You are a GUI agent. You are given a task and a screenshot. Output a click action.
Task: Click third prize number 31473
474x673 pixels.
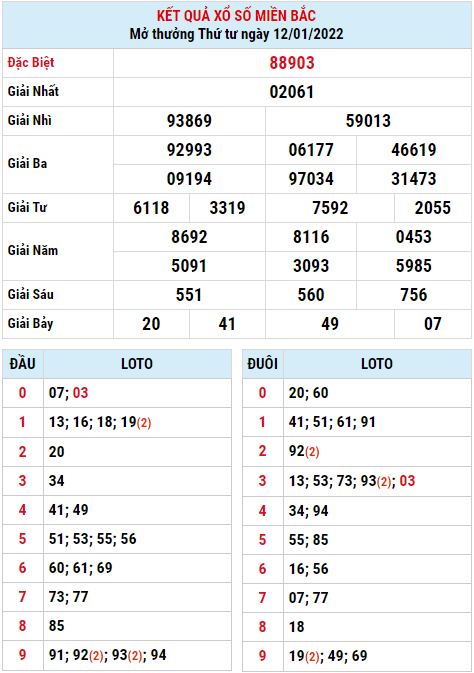(414, 179)
